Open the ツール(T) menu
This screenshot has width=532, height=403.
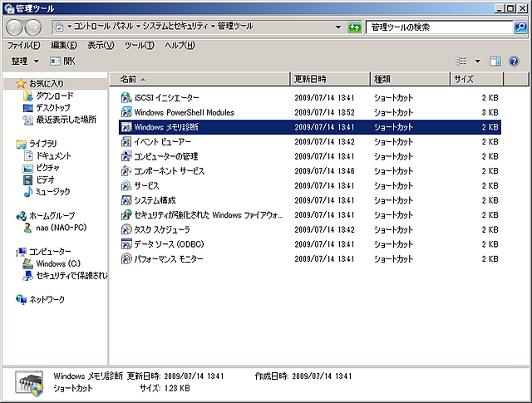click(139, 45)
